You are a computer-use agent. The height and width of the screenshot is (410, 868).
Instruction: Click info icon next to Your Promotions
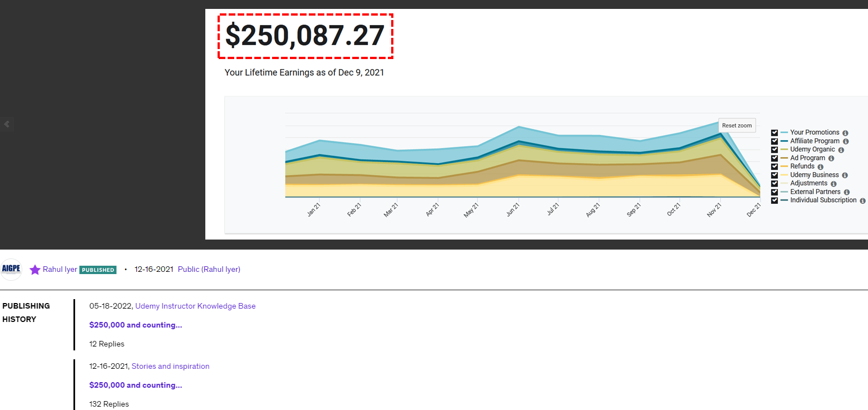point(845,133)
